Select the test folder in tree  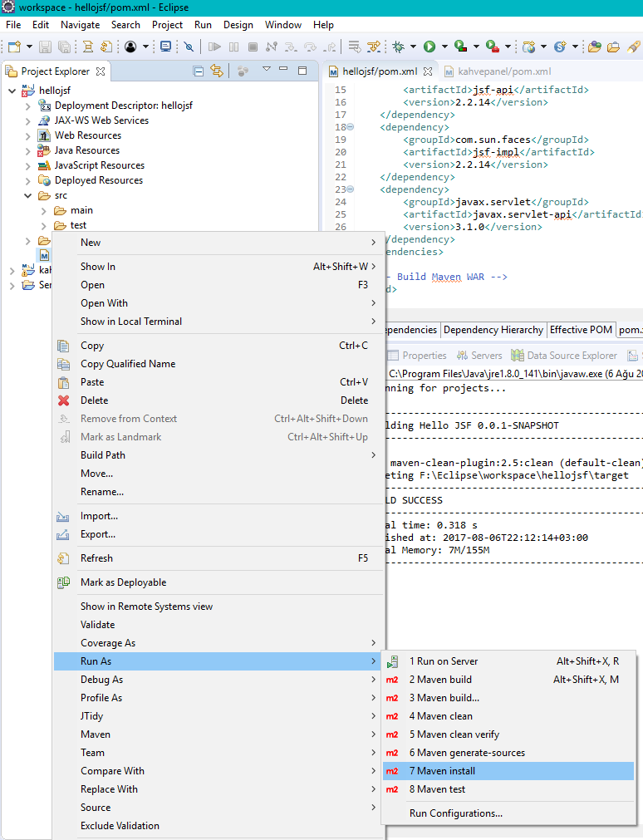(x=78, y=225)
